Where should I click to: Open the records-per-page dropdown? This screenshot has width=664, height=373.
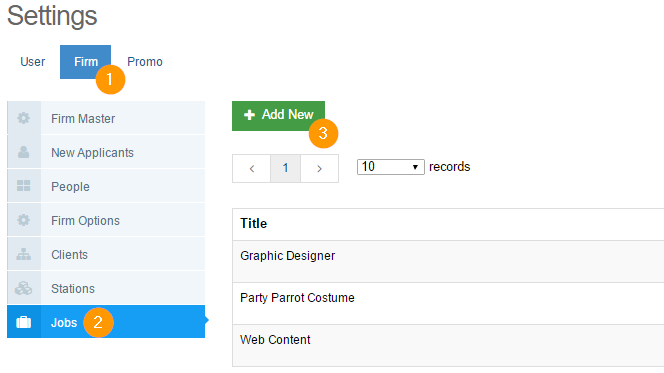point(390,167)
